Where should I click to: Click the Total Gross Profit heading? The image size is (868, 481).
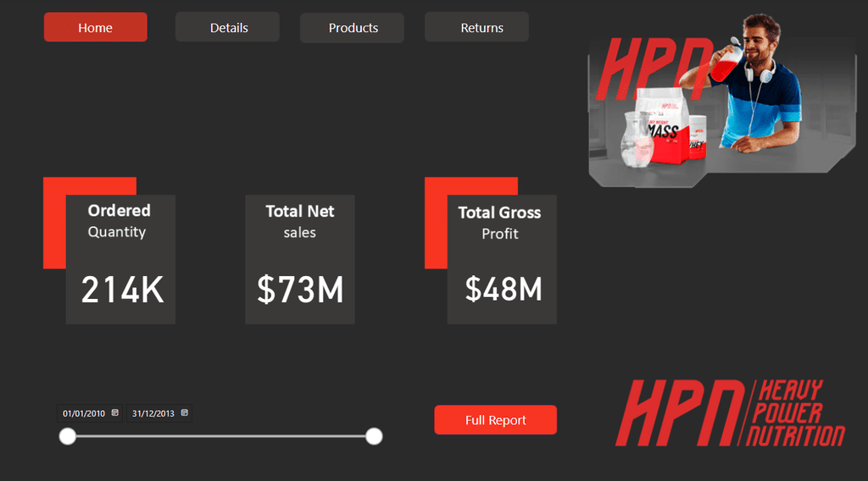tap(499, 223)
